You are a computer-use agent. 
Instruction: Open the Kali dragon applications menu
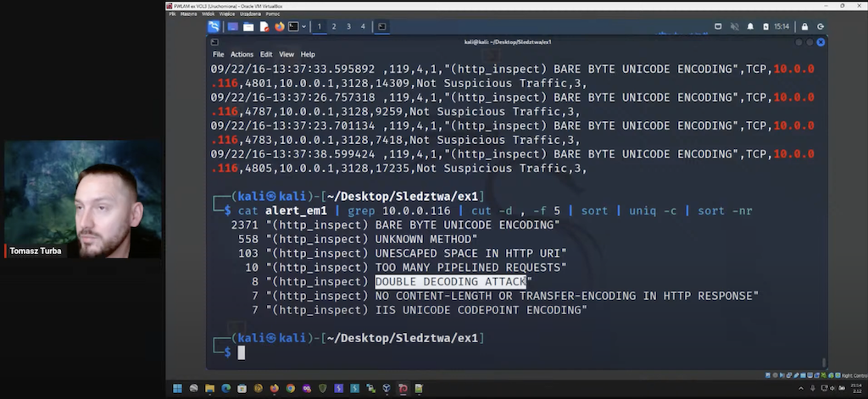click(x=214, y=27)
